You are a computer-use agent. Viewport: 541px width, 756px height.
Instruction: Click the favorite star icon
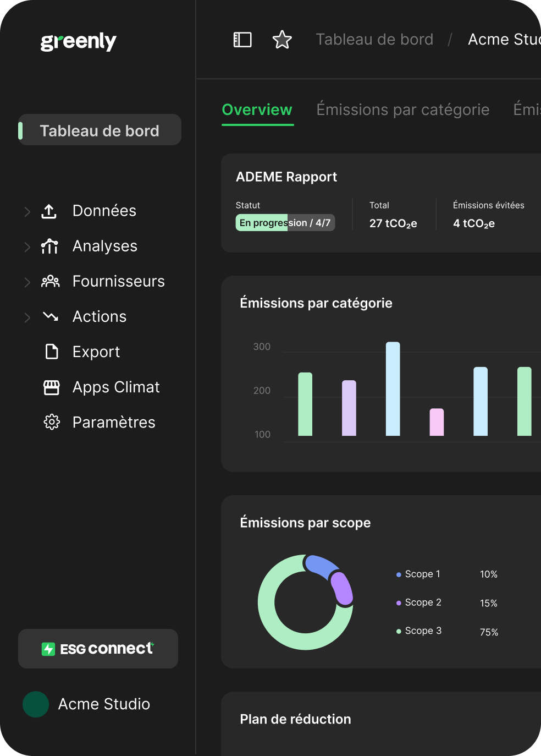point(282,40)
